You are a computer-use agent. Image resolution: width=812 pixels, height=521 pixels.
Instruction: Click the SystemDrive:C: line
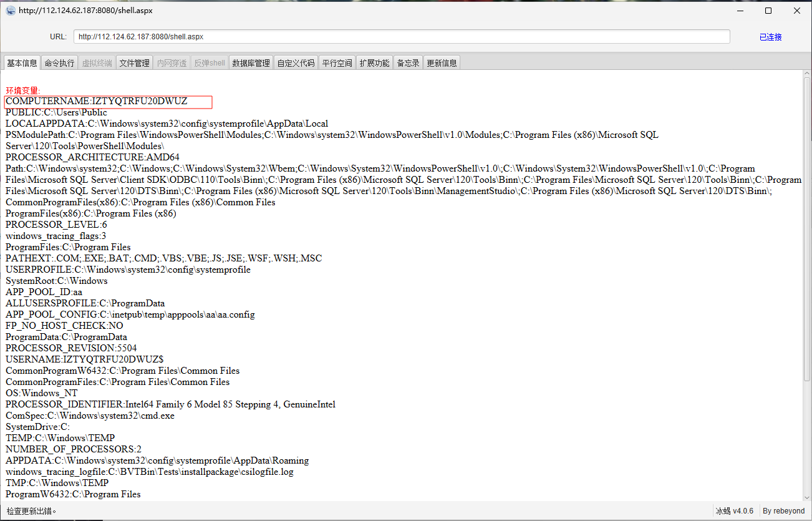point(37,427)
